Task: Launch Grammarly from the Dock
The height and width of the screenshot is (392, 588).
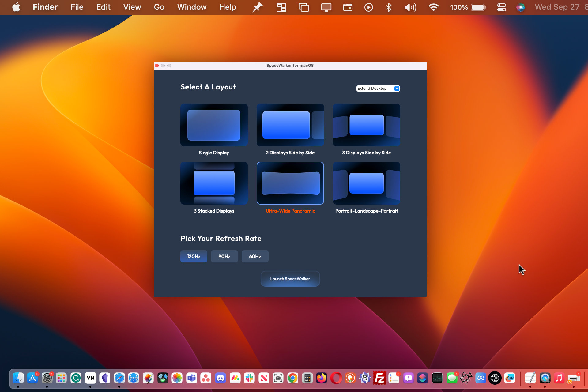Action: pos(76,378)
